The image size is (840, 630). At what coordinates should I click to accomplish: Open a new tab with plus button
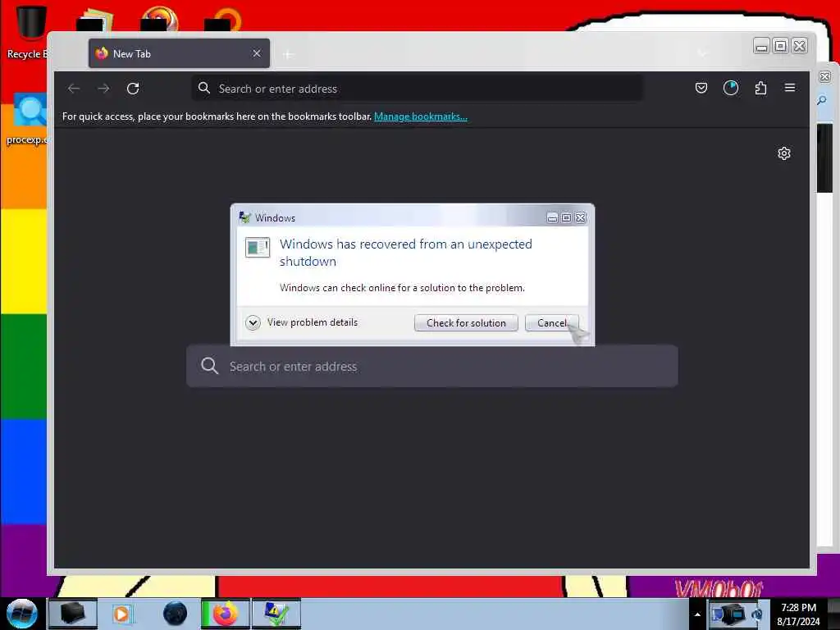click(288, 54)
